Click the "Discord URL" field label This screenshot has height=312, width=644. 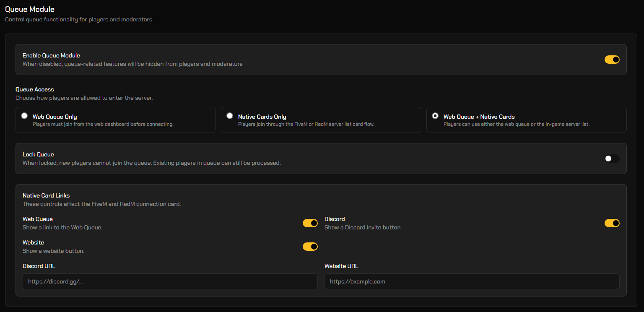click(x=39, y=266)
